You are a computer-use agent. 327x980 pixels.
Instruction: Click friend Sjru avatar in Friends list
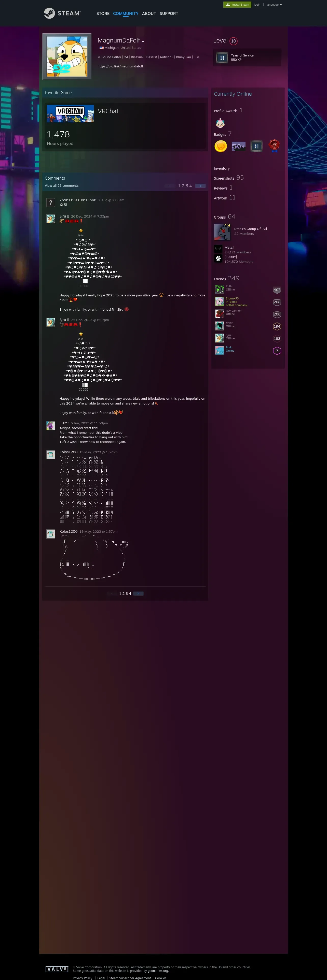click(x=219, y=338)
